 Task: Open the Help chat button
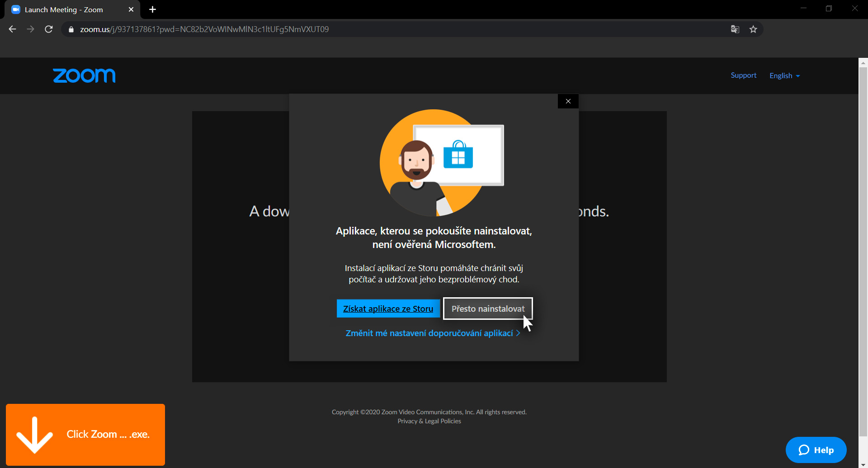[816, 450]
